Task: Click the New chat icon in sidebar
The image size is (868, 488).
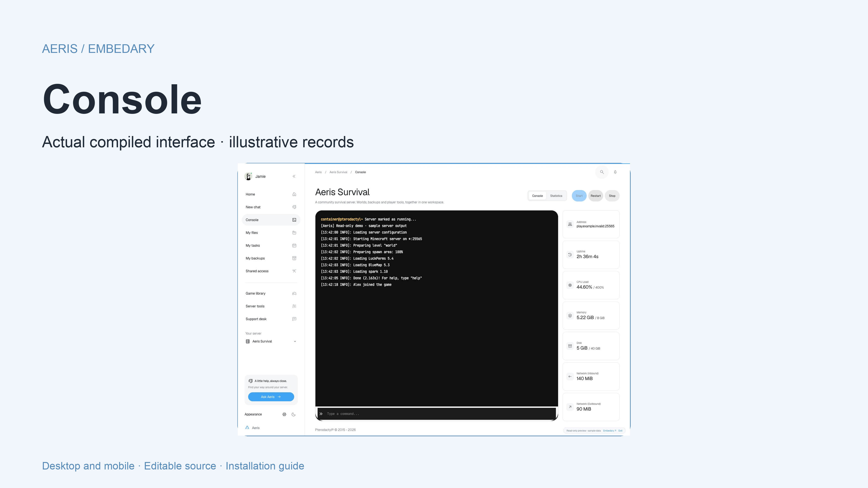Action: [294, 207]
